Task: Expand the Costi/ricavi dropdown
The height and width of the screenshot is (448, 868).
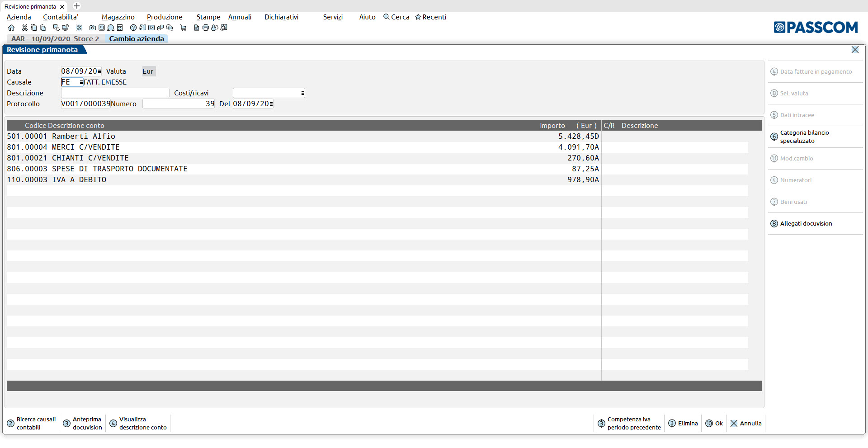Action: point(302,93)
